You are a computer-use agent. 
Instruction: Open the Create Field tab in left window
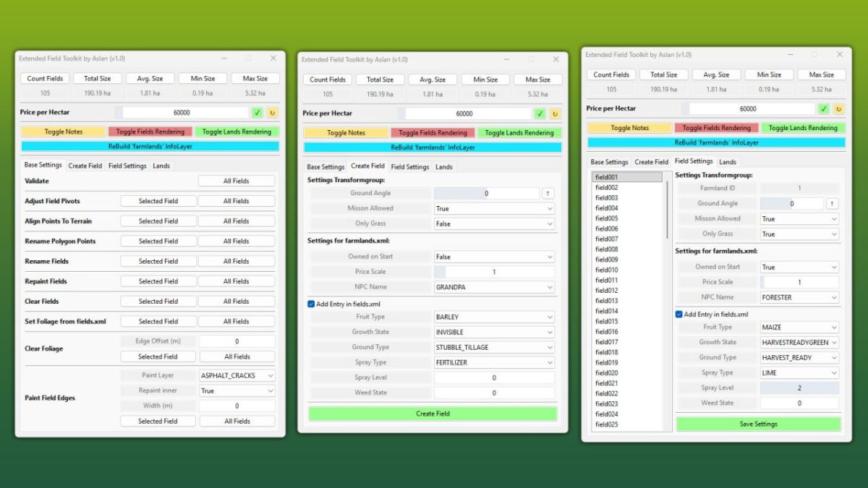point(85,166)
